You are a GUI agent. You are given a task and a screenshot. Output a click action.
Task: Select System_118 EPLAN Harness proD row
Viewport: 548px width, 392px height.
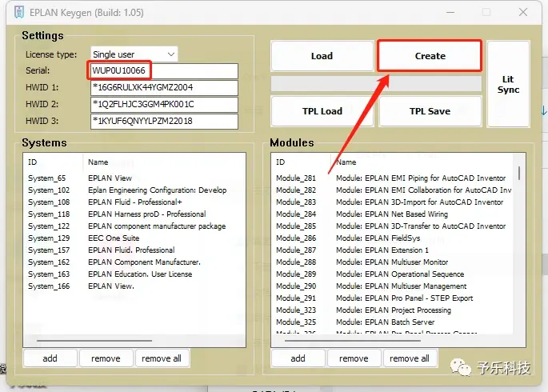pyautogui.click(x=134, y=214)
